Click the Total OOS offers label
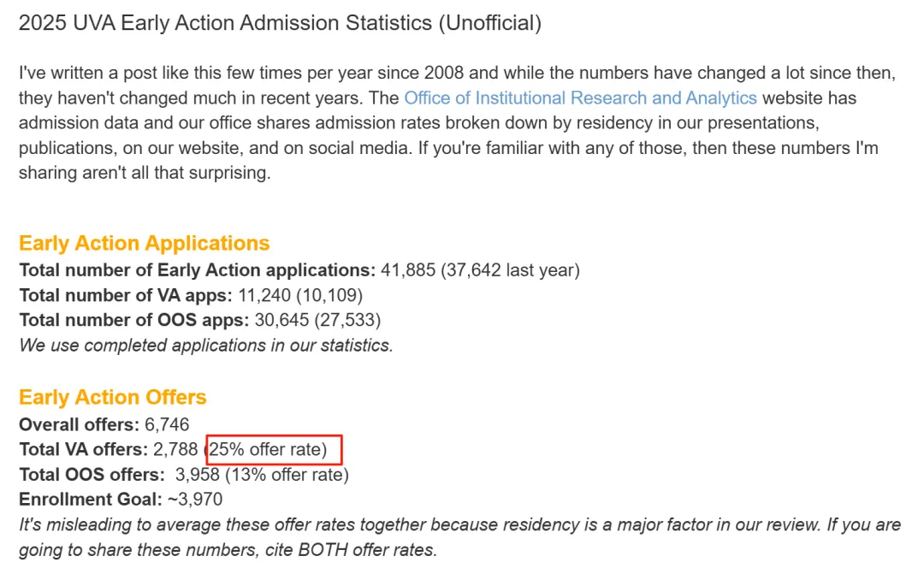The width and height of the screenshot is (924, 574). [x=92, y=474]
